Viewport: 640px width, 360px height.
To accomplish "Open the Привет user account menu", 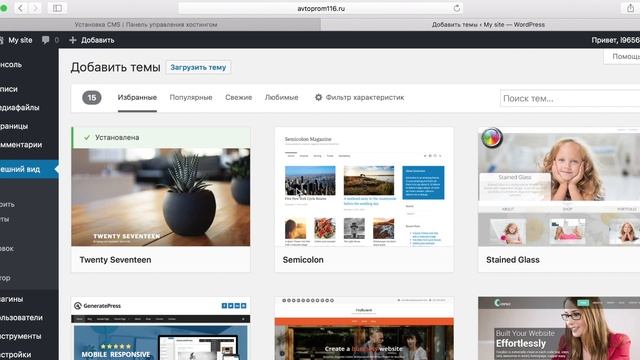I will pos(616,40).
